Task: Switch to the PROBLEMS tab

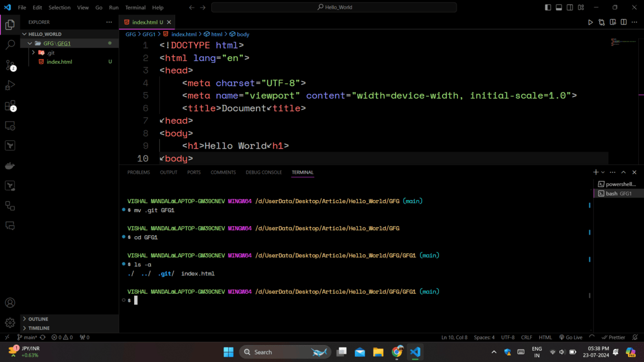Action: (x=139, y=173)
